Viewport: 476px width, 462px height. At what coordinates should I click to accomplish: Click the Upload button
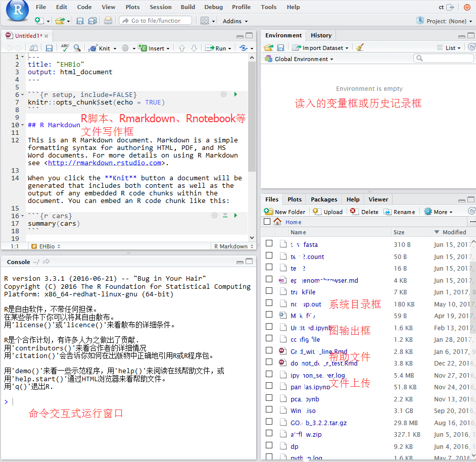328,212
